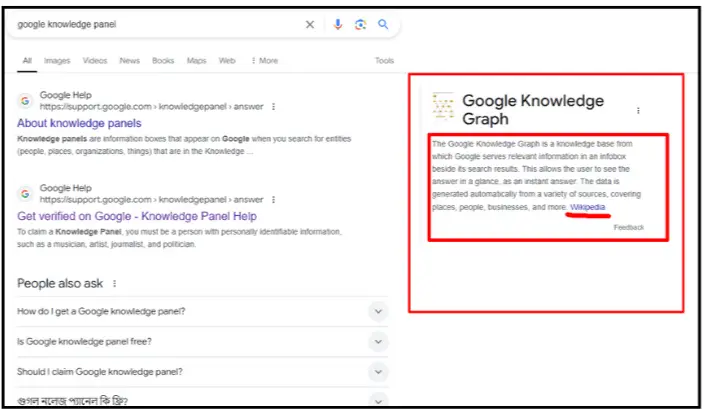Open the three-dot menu next to People also ask

pyautogui.click(x=115, y=284)
